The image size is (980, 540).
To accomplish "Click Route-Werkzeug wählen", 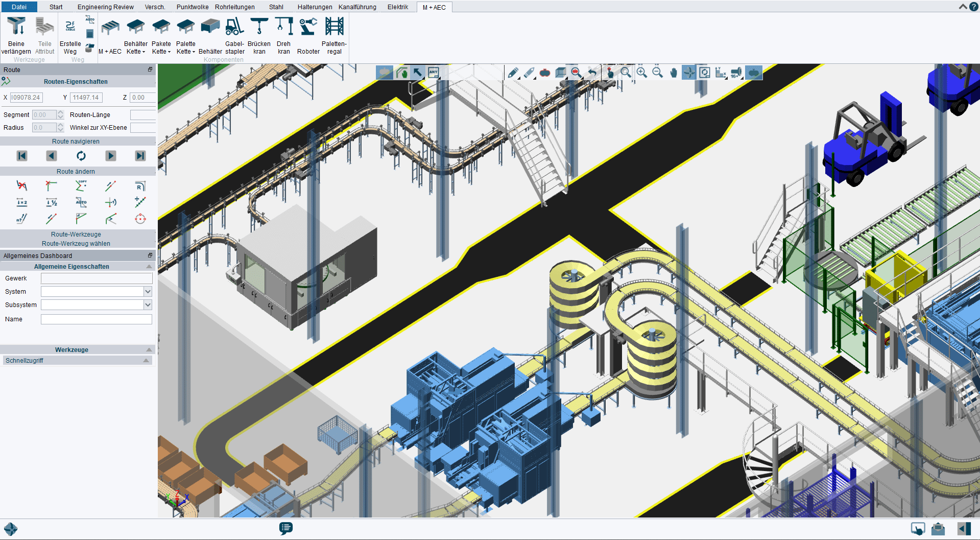I will (76, 244).
